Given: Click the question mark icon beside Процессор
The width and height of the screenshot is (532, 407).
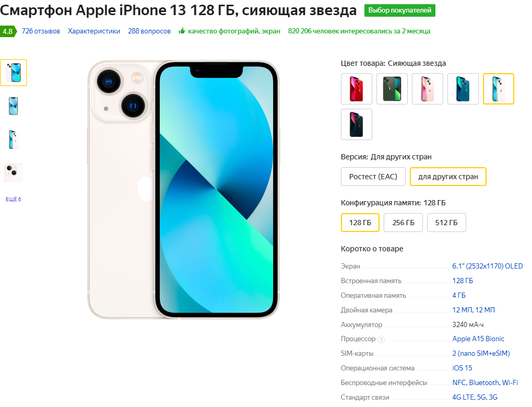Looking at the screenshot, I should [x=381, y=340].
